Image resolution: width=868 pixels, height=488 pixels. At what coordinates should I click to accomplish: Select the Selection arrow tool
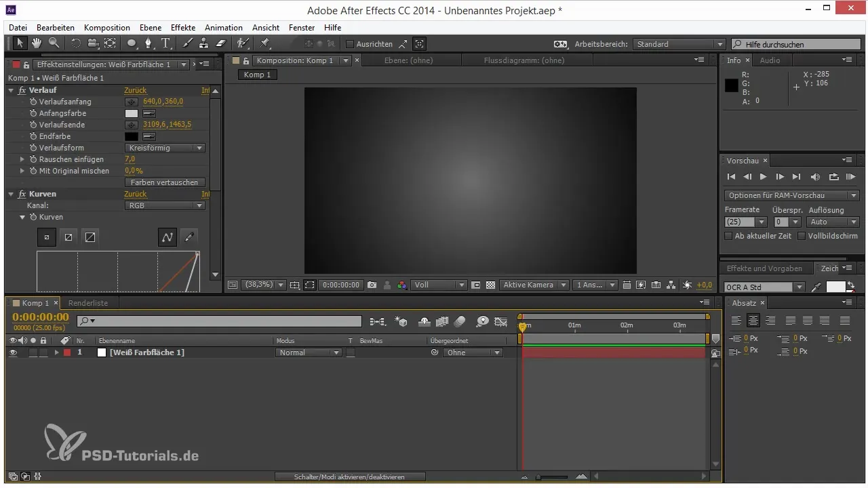(x=20, y=43)
